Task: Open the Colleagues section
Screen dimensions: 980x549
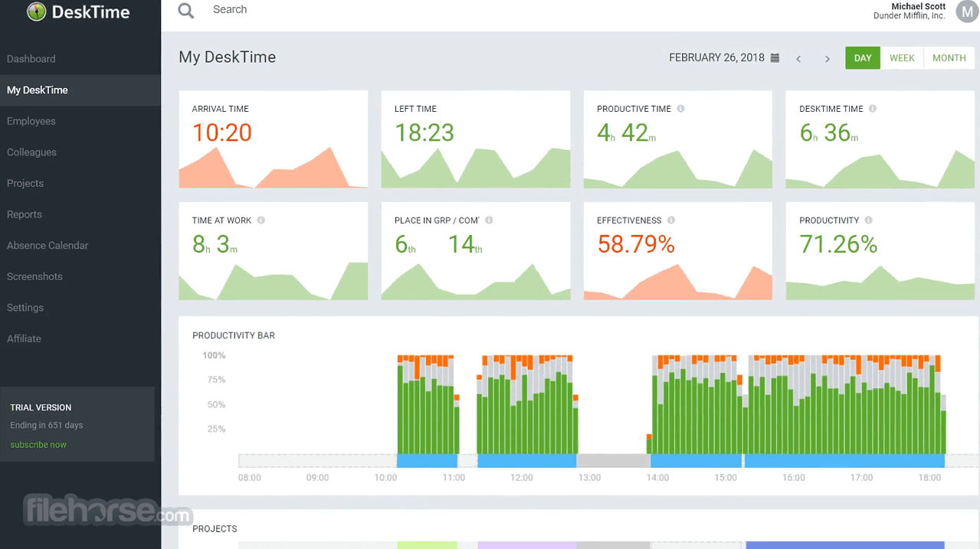Action: click(32, 152)
